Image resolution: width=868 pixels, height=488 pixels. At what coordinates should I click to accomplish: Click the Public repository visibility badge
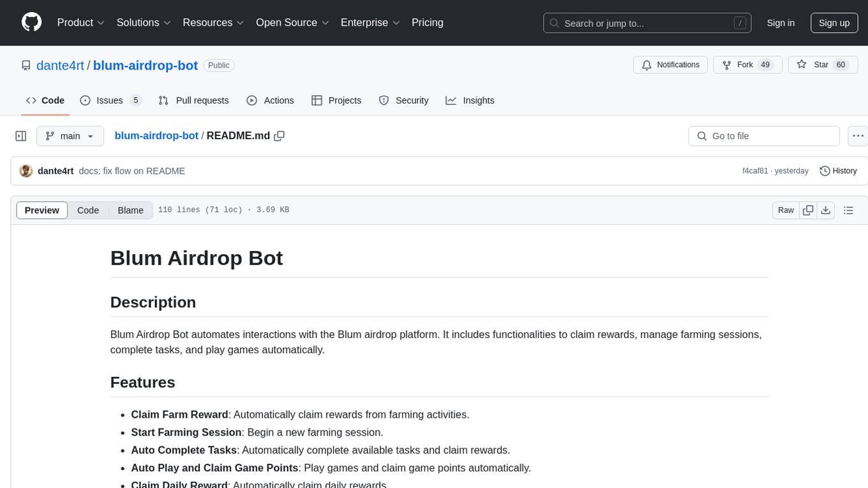[x=219, y=65]
